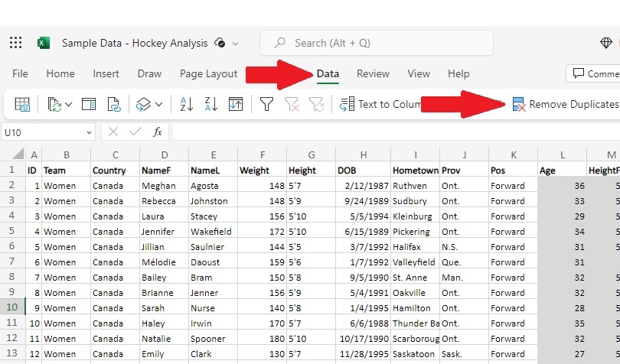Click the 'Team' header cell
This screenshot has width=620, height=364.
67,171
